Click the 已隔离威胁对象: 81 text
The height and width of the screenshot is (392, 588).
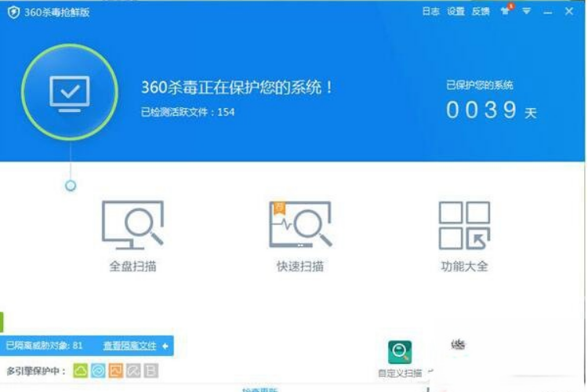click(44, 346)
